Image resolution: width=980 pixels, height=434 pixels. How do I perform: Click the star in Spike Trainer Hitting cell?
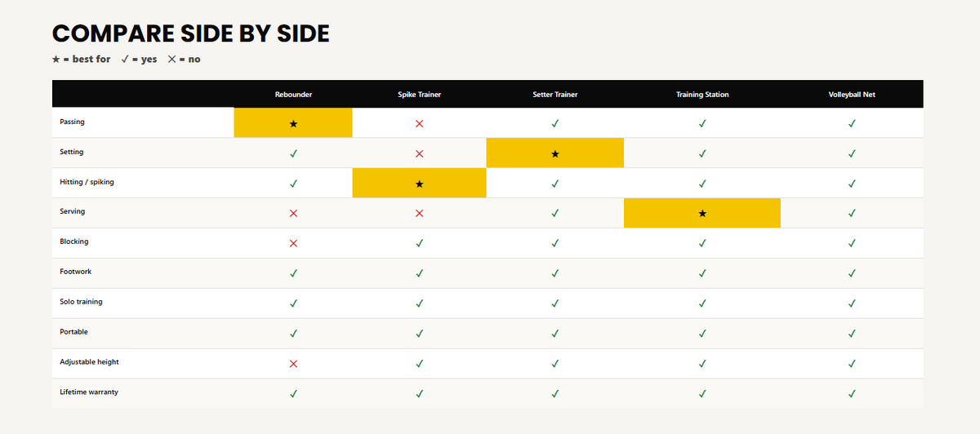419,184
